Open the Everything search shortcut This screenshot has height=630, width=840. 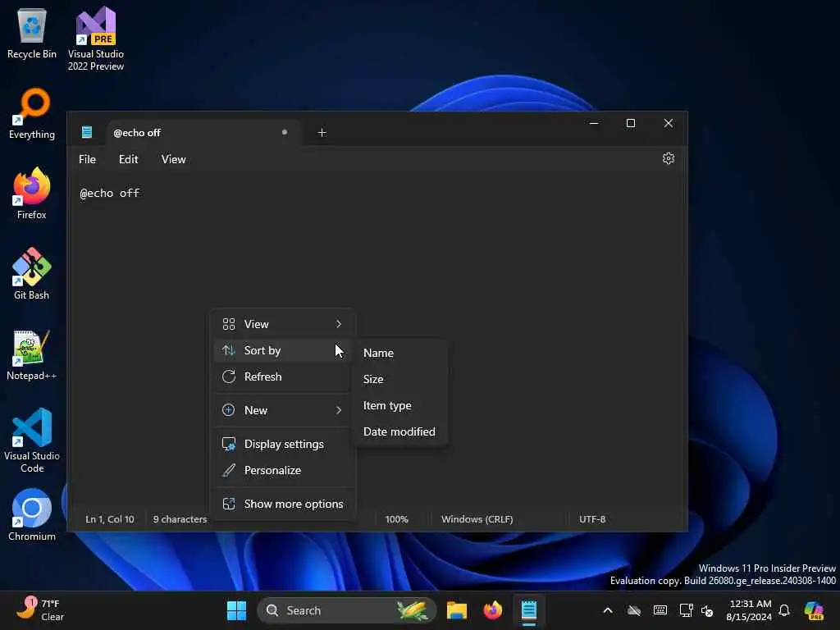point(32,113)
